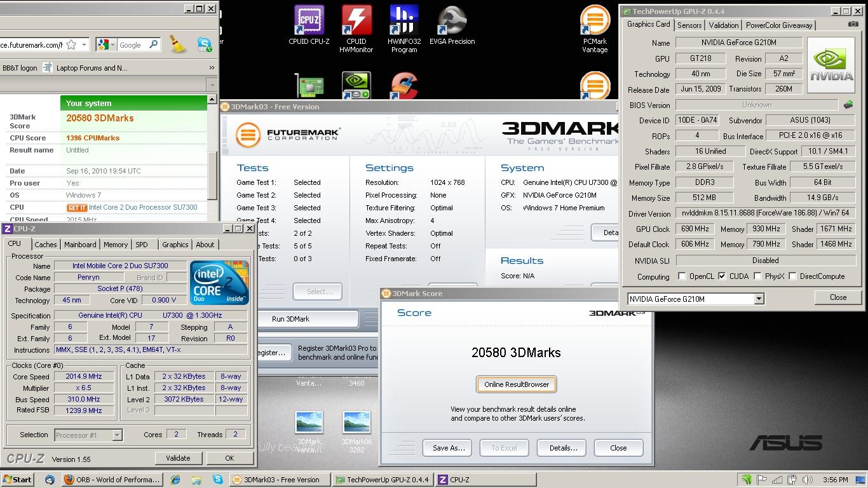The width and height of the screenshot is (868, 488).
Task: Click the bookmark star in the address bar
Action: (x=72, y=44)
